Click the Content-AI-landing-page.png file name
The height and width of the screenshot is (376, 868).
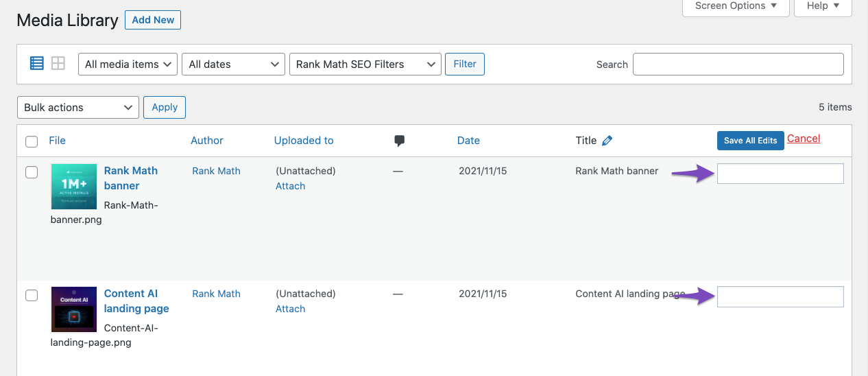tap(104, 335)
